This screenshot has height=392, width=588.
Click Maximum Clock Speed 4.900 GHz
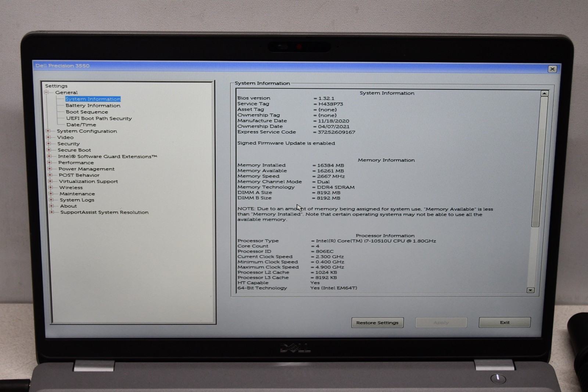tap(330, 267)
